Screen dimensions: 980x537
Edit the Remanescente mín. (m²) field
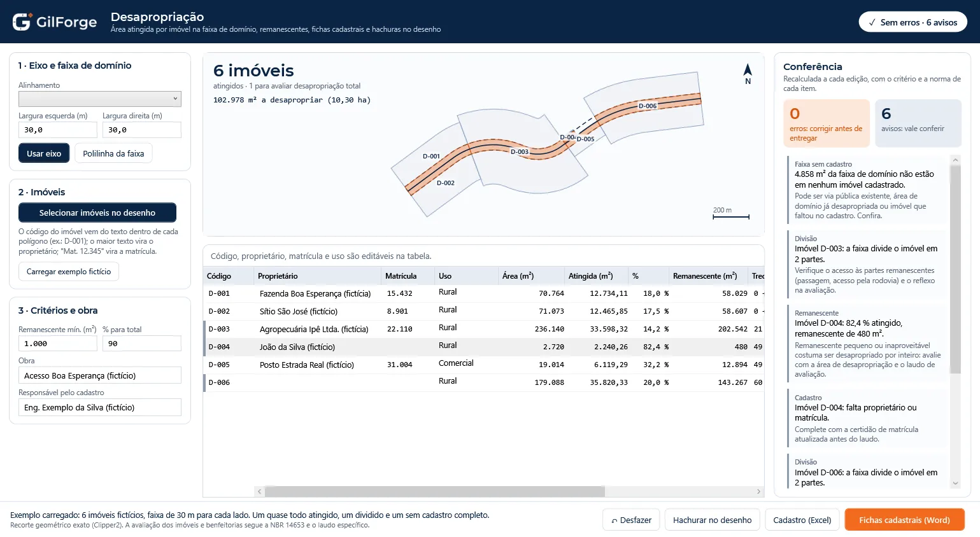(x=58, y=344)
